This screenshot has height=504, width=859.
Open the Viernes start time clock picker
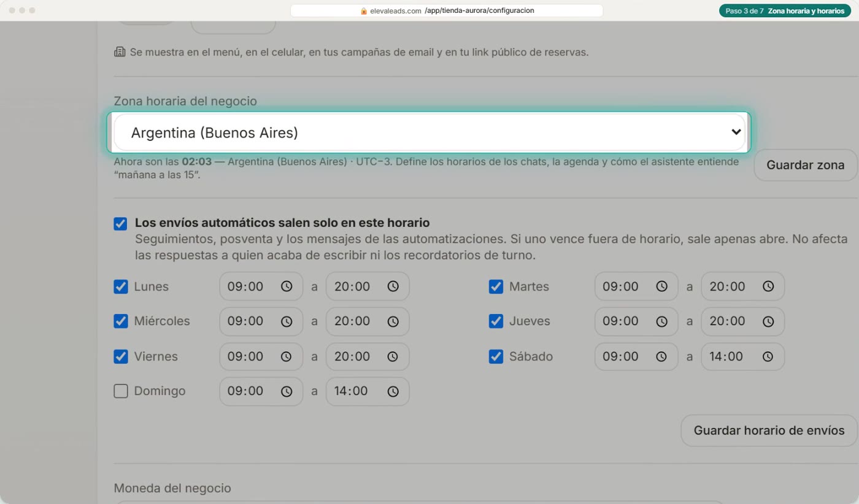click(287, 356)
